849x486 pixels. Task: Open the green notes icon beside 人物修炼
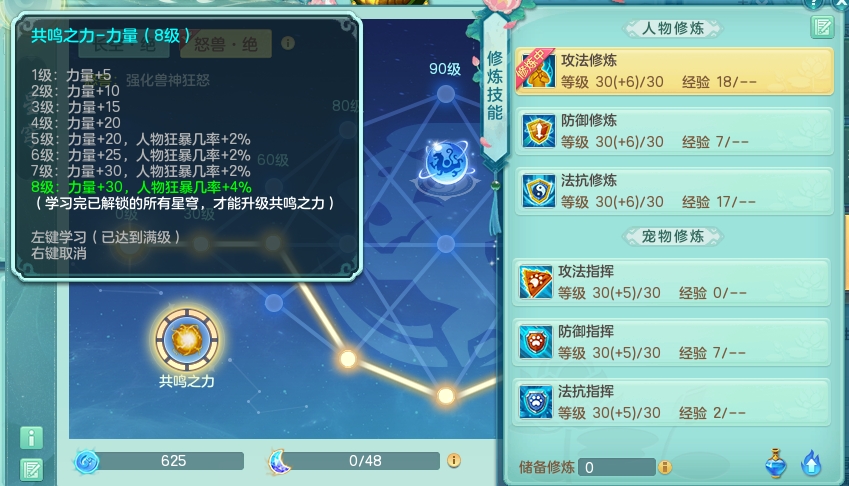[822, 26]
